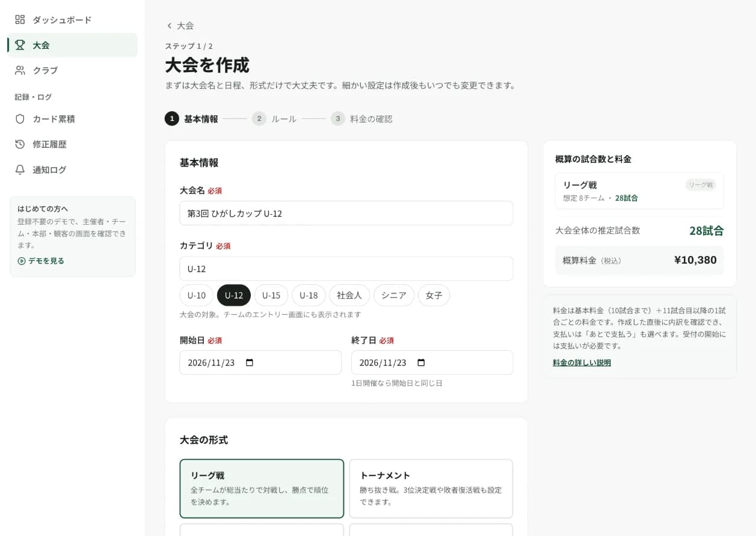Viewport: 756px width, 536px height.
Task: Click the ステップ 1 / 2 text
Action: coord(189,46)
